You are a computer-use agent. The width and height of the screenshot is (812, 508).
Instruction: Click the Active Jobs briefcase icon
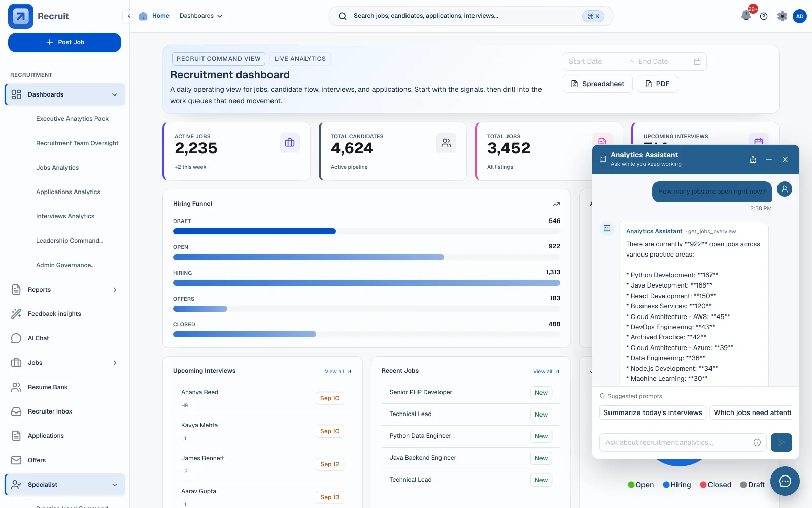[x=290, y=143]
